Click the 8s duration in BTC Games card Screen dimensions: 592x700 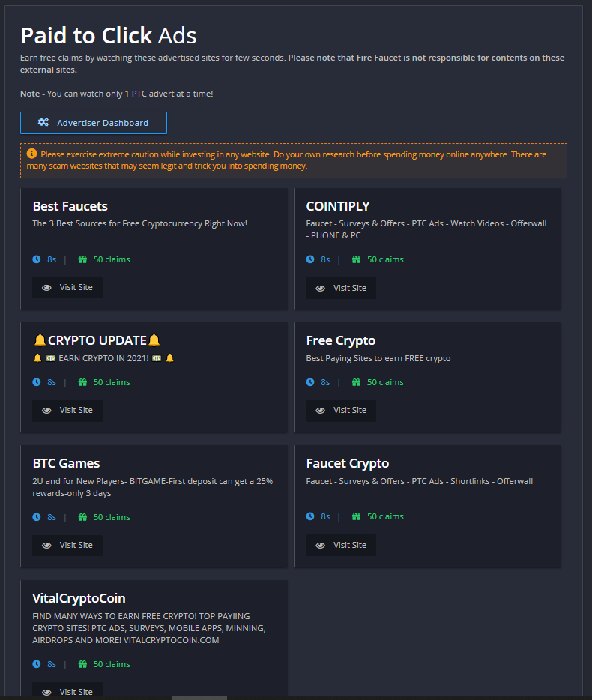coord(52,517)
